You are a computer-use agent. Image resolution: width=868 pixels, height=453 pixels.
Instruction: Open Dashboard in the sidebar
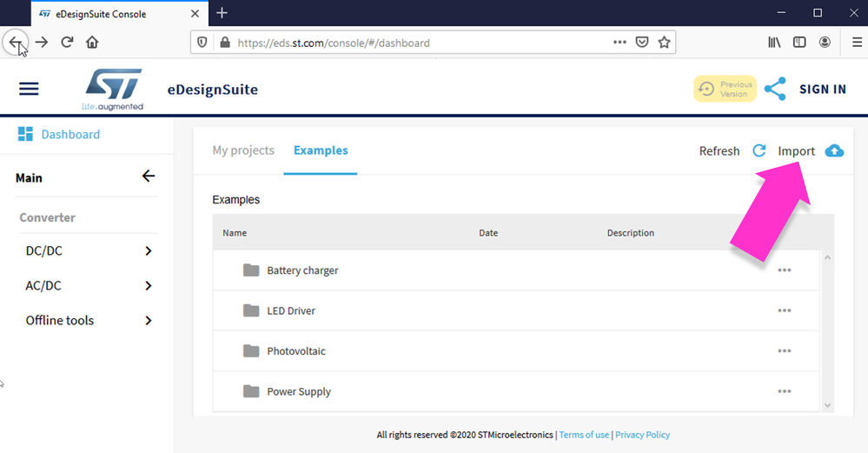(59, 134)
